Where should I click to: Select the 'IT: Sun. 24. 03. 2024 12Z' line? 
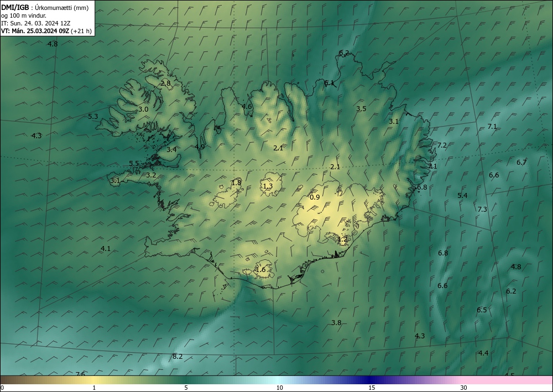point(36,23)
